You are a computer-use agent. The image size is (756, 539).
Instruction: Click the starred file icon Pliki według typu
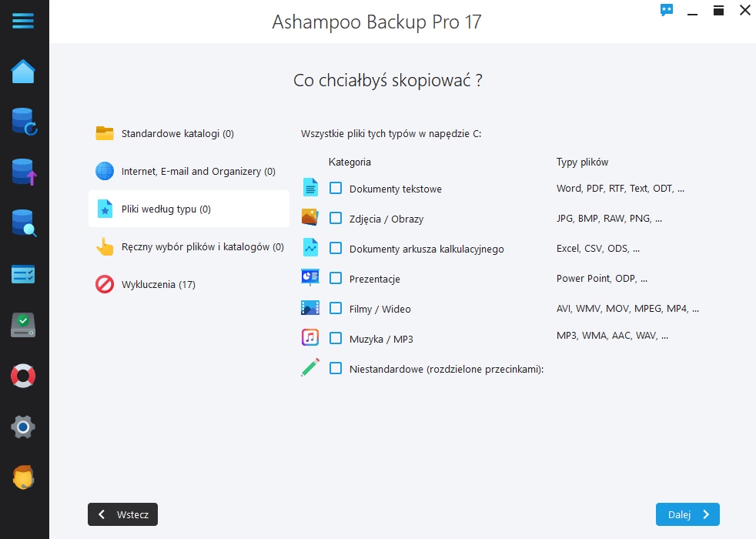pyautogui.click(x=105, y=209)
